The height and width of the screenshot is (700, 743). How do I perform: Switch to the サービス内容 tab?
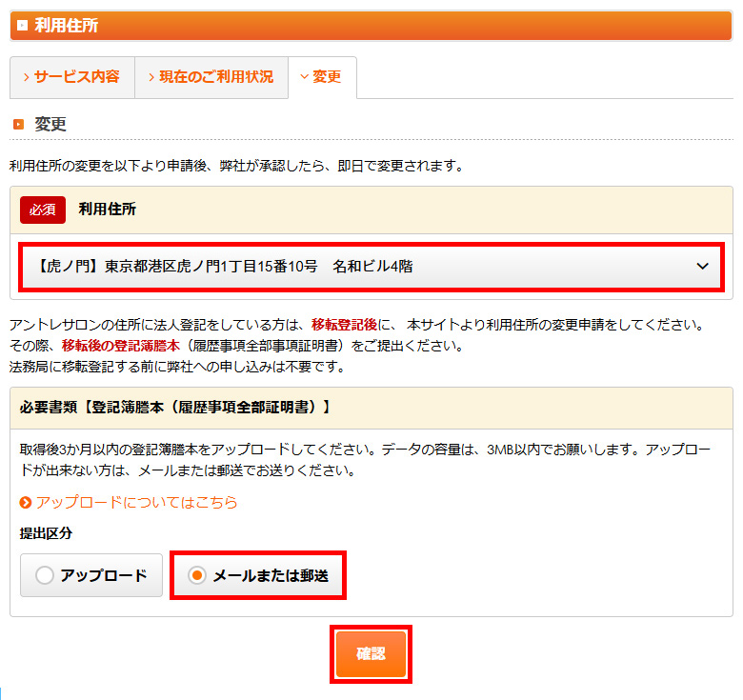coord(72,77)
